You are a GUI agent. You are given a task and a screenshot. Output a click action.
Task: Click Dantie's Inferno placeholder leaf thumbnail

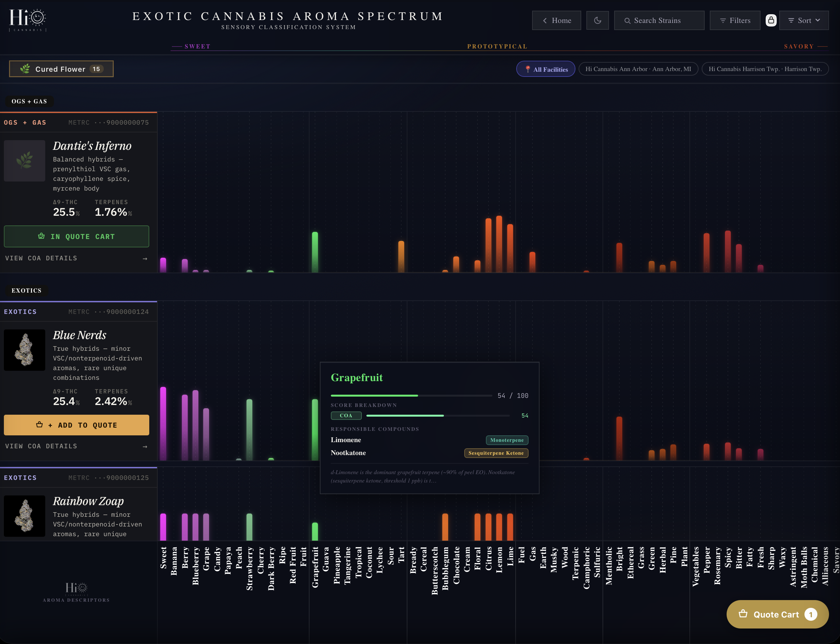(25, 161)
